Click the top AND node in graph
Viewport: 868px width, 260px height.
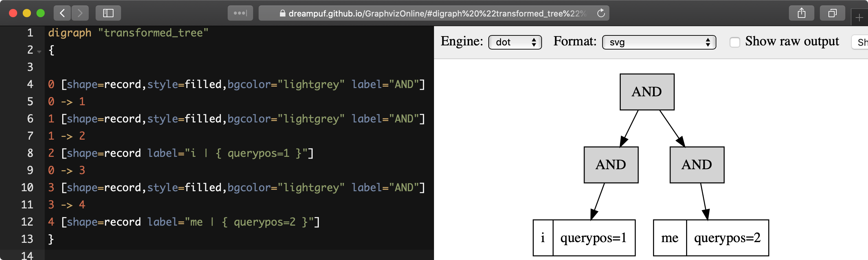[647, 92]
